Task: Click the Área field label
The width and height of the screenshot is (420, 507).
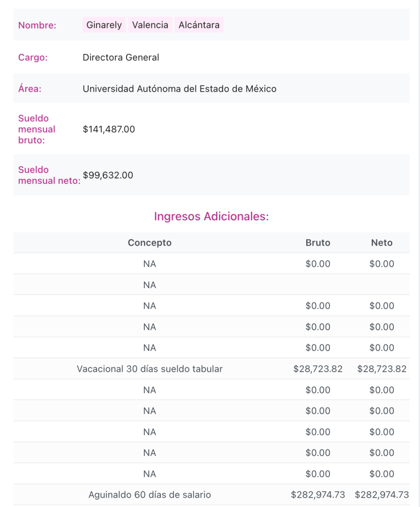Action: [x=30, y=89]
